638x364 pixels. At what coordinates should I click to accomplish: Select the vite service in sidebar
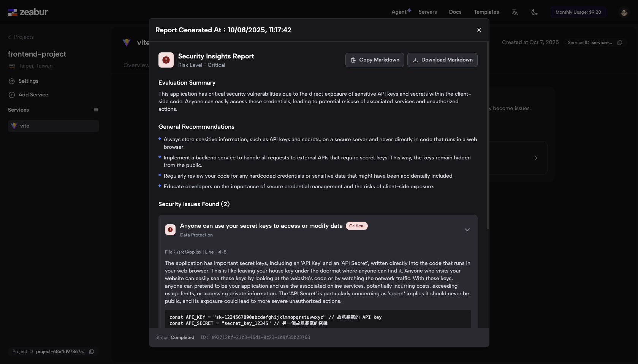click(x=53, y=126)
